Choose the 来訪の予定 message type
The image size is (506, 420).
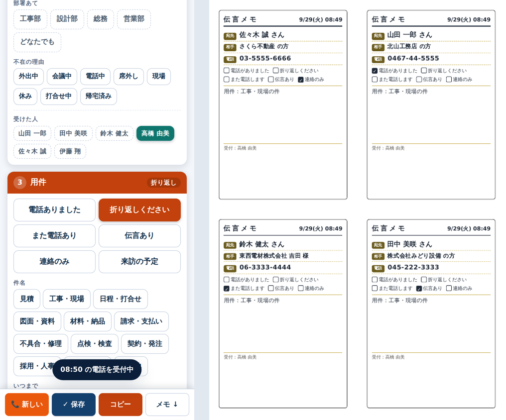[140, 262]
